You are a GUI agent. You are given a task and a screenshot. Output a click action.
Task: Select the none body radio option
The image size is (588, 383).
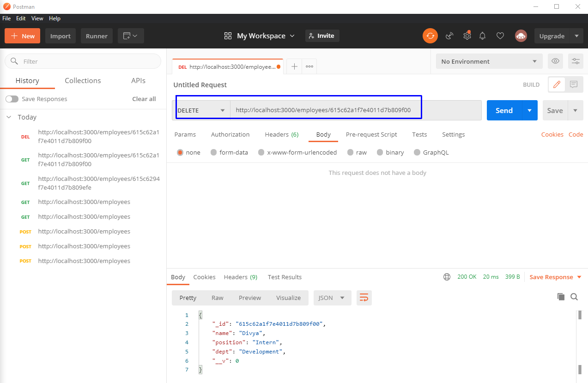[x=180, y=152]
